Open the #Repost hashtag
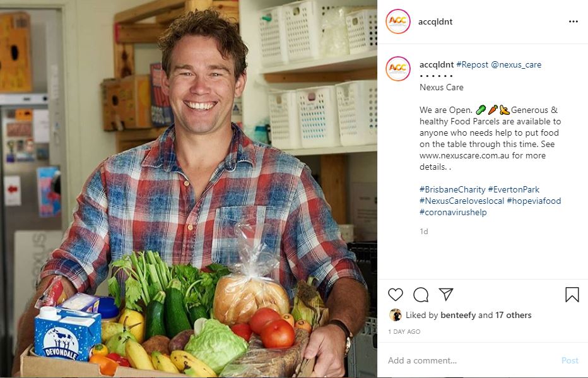Image resolution: width=588 pixels, height=378 pixels. [x=472, y=64]
